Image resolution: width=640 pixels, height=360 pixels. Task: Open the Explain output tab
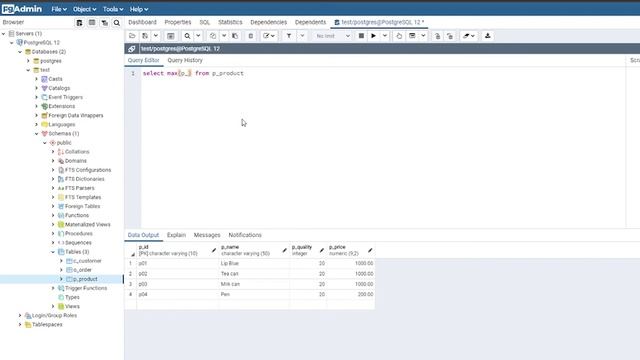[x=176, y=235]
